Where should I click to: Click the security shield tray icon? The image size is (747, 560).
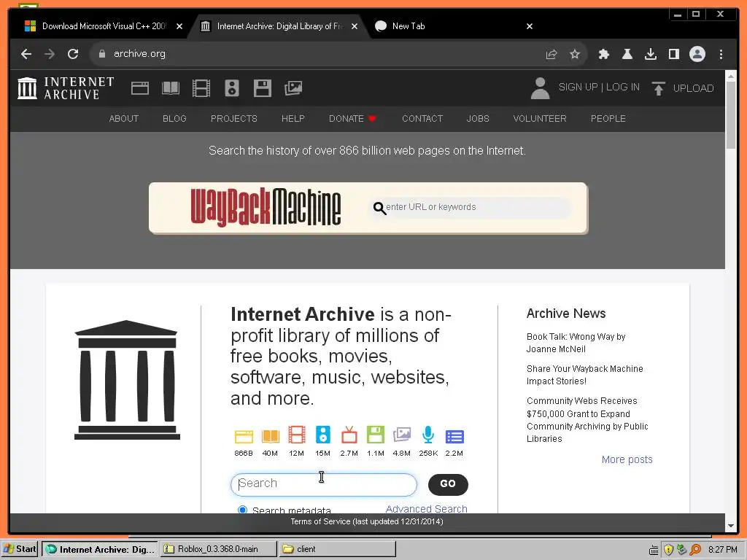[668, 550]
